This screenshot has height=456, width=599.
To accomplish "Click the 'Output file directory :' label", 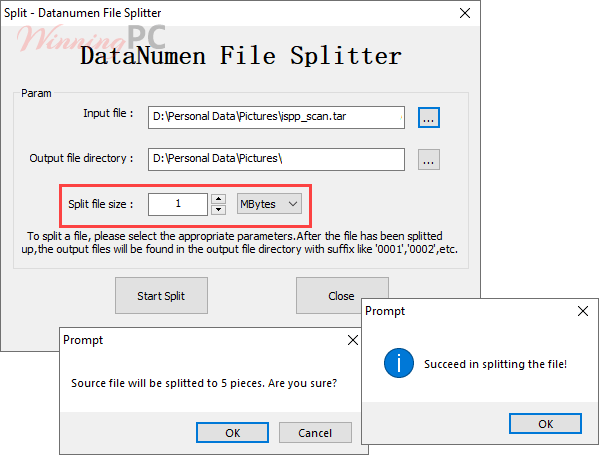I will click(x=81, y=158).
